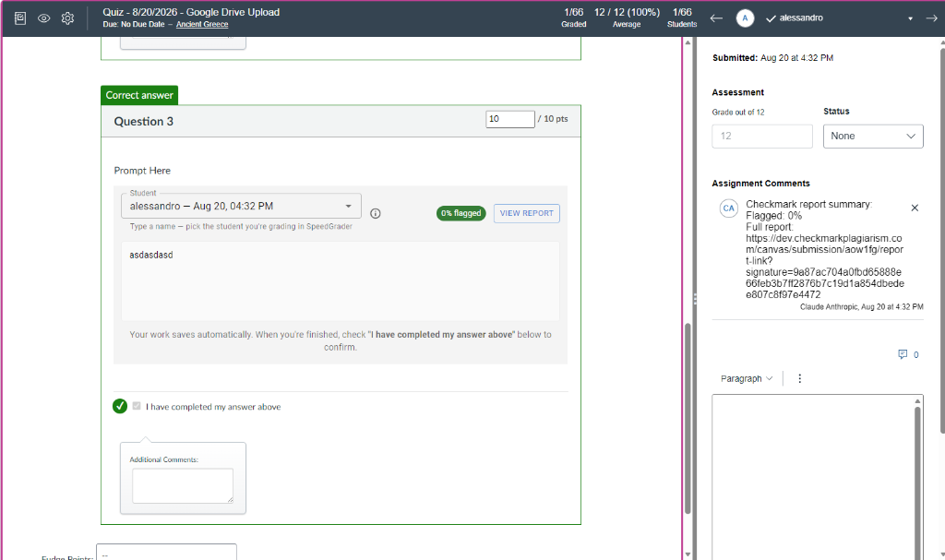Click the 1/66 Graded counter
The image size is (945, 560).
point(574,18)
